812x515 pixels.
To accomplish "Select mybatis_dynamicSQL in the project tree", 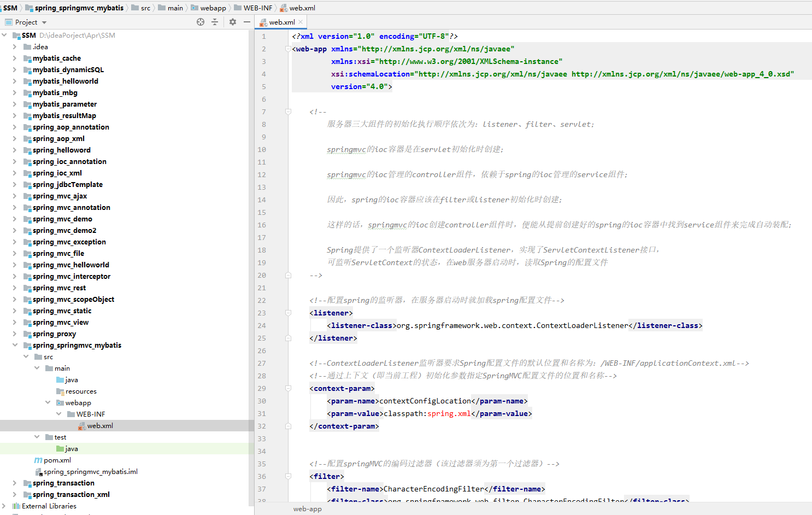I will [68, 69].
